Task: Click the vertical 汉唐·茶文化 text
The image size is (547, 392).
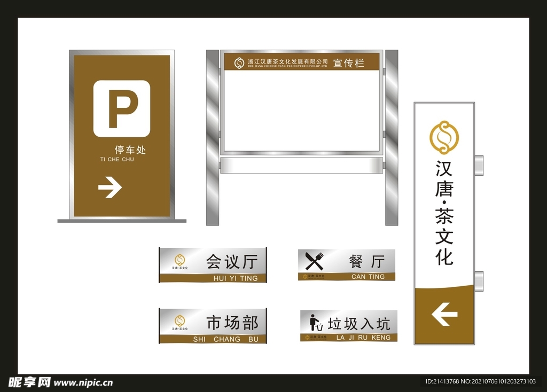Action: pyautogui.click(x=444, y=213)
